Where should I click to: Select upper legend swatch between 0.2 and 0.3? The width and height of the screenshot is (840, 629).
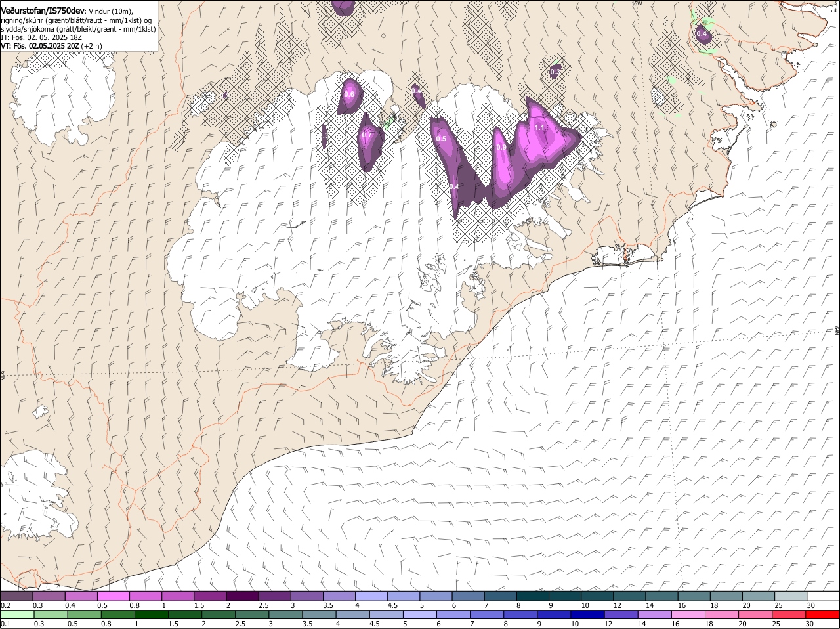(x=16, y=596)
